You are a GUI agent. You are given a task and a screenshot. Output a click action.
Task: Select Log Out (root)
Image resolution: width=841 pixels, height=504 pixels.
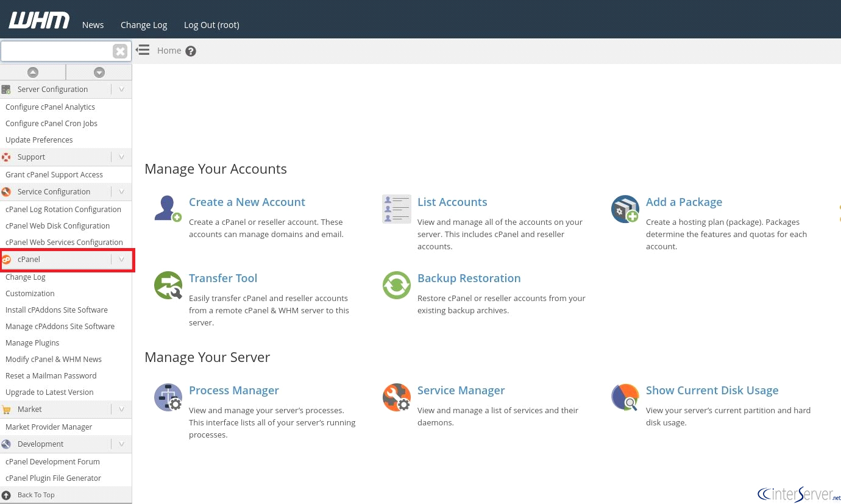click(211, 25)
